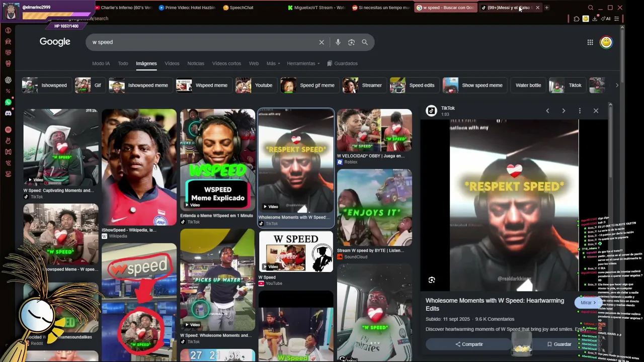Open the browser downloads icon
Screen dimensions: 644x362
click(x=595, y=19)
